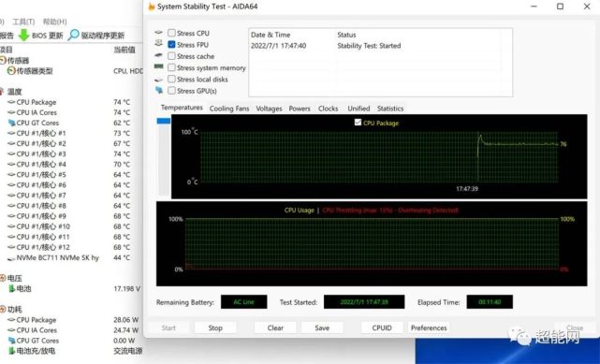Enable the Stress CPU checkbox
The width and height of the screenshot is (600, 364).
[x=172, y=33]
